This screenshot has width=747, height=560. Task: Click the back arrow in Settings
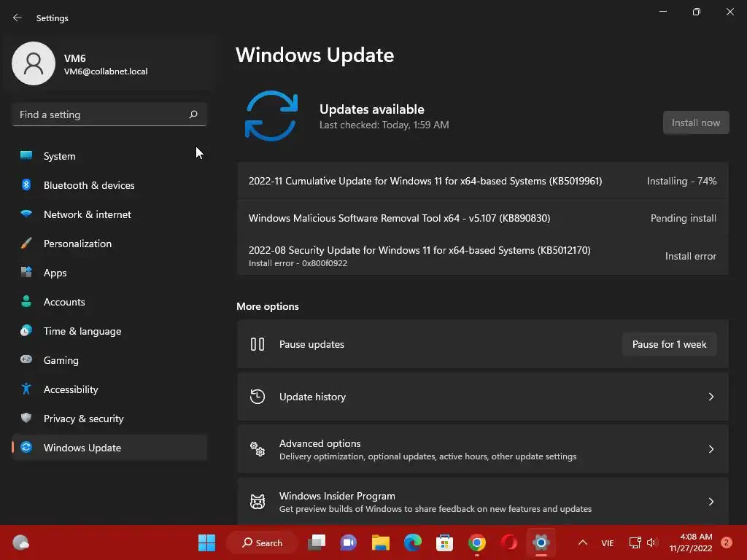18,17
